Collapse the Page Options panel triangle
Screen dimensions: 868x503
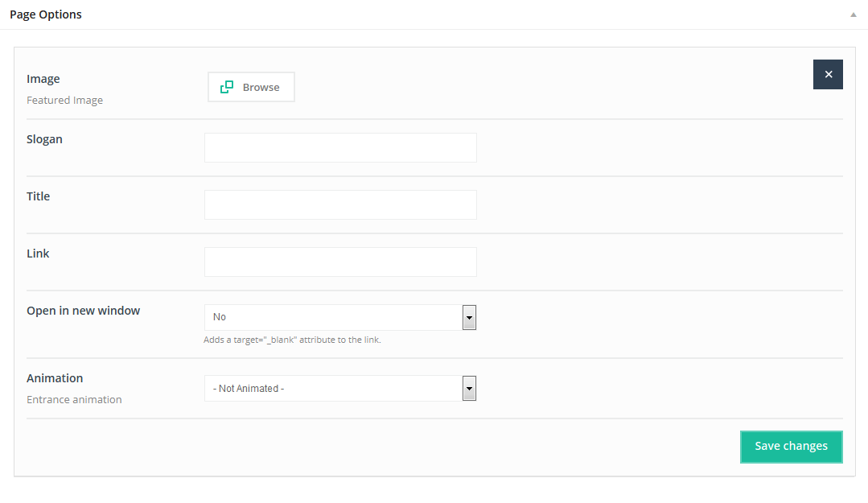coord(853,14)
